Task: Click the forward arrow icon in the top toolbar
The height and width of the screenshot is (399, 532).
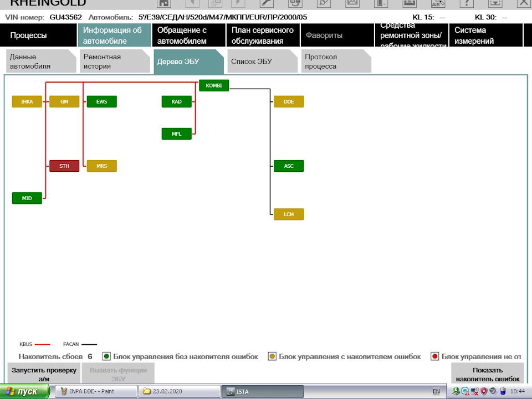Action: pos(238,3)
